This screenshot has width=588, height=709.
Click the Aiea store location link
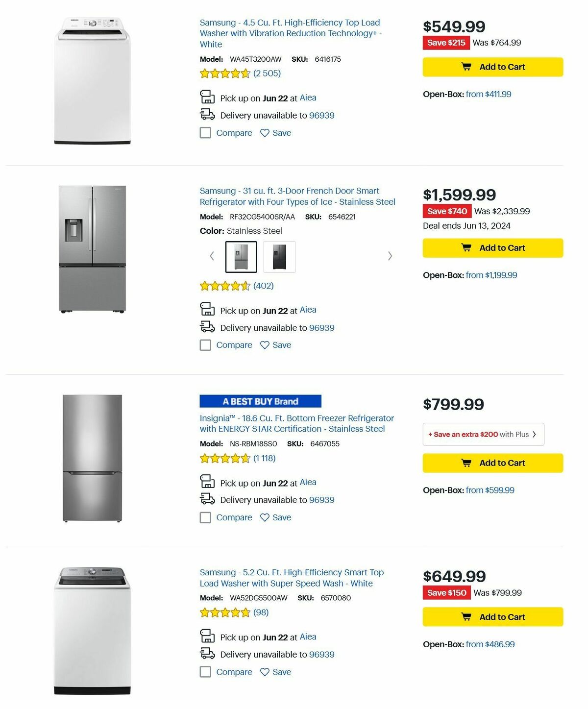(309, 98)
